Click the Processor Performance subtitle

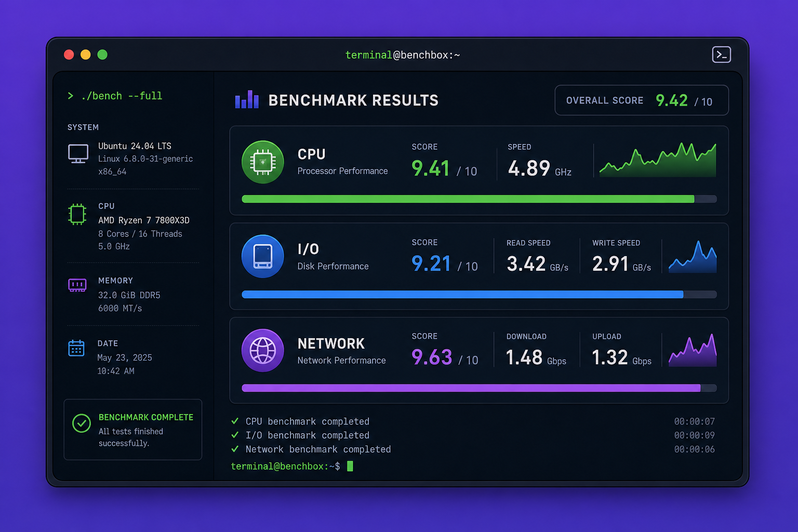point(342,171)
